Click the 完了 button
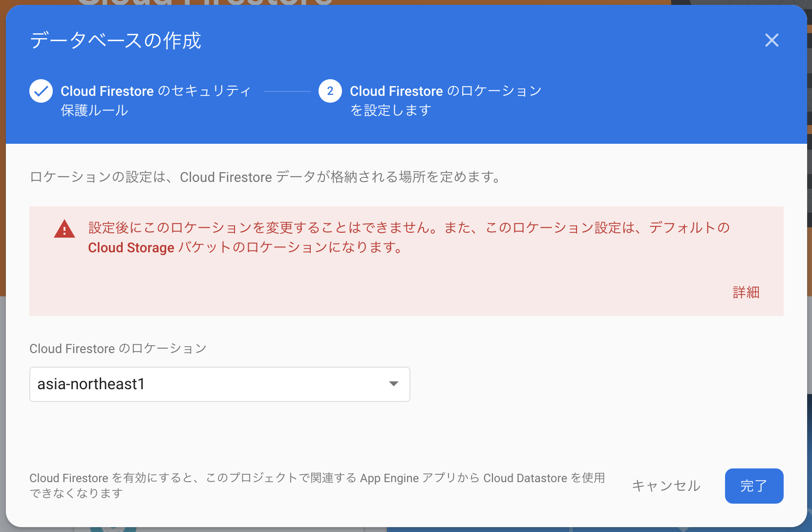The height and width of the screenshot is (532, 812). click(754, 486)
